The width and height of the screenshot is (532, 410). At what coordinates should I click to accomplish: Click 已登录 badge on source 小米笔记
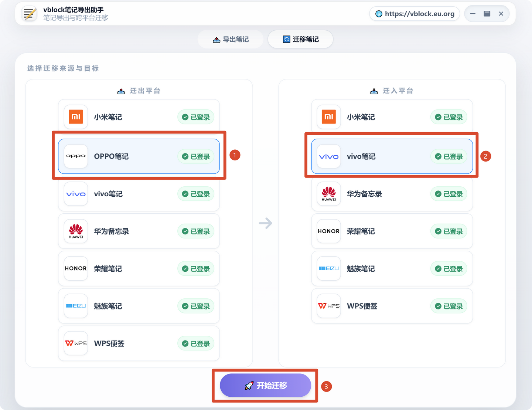(196, 117)
